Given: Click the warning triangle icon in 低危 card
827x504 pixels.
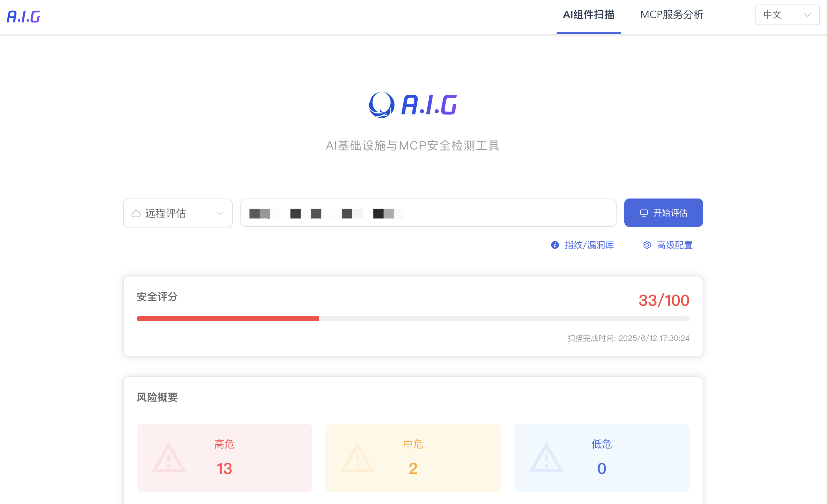Looking at the screenshot, I should (546, 458).
